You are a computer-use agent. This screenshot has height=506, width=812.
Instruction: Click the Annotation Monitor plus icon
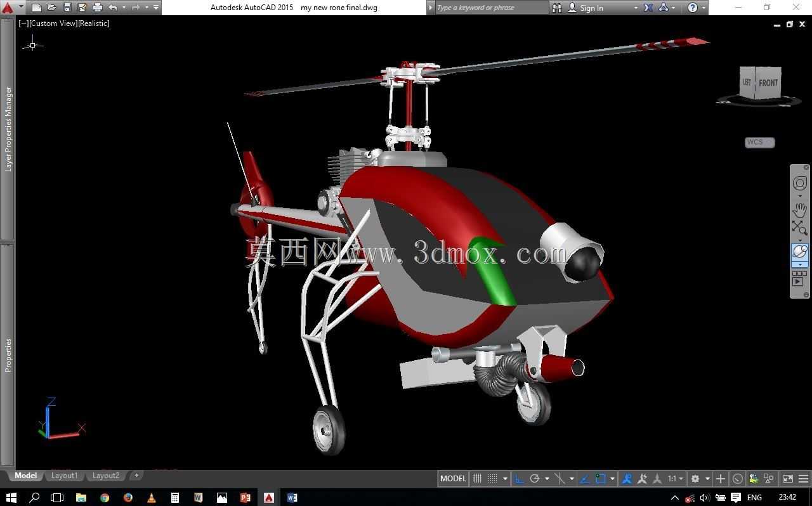click(721, 479)
